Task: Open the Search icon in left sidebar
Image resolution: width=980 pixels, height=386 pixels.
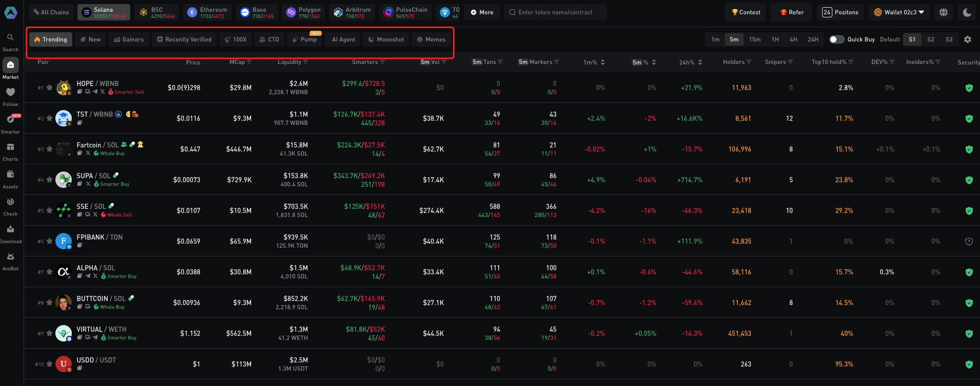Action: coord(10,38)
